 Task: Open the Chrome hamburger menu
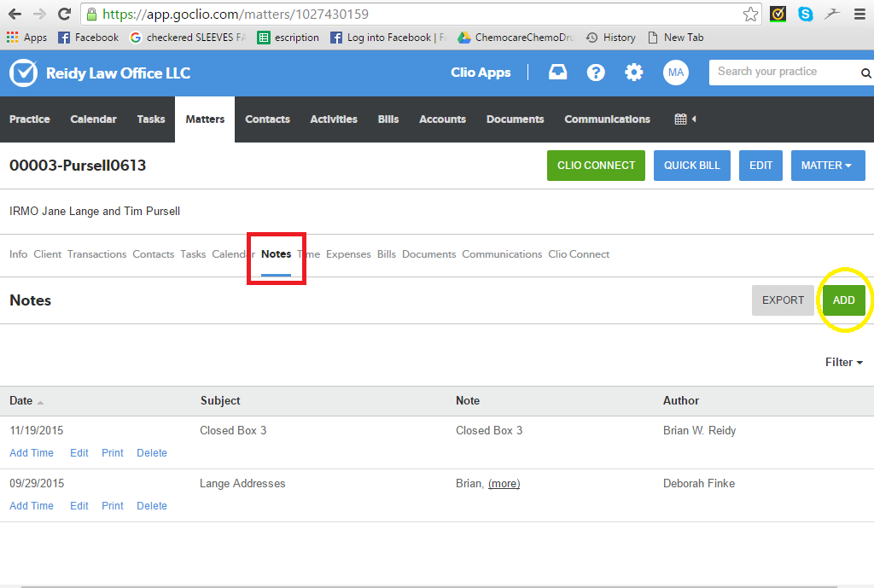tap(859, 14)
